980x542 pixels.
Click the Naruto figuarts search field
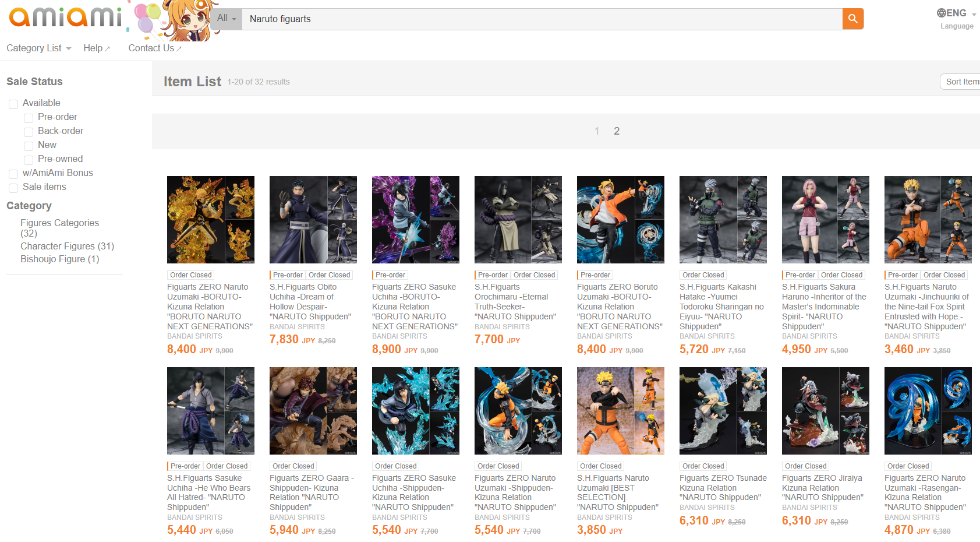click(542, 19)
